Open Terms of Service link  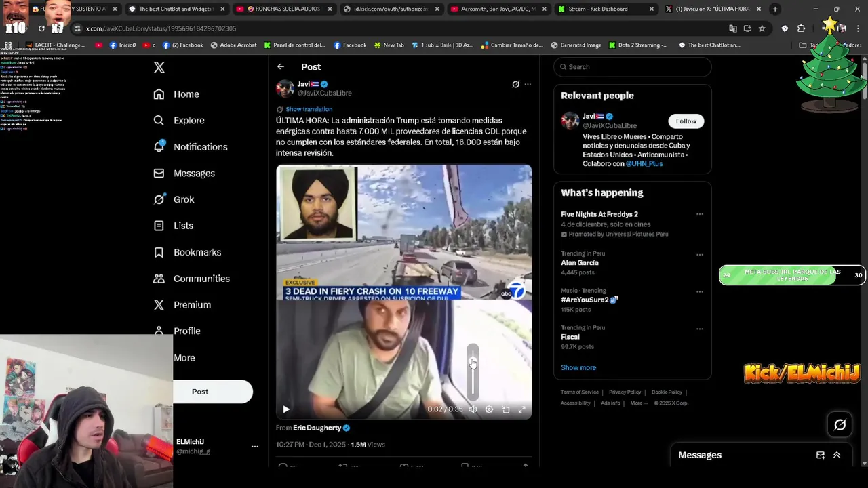[580, 392]
